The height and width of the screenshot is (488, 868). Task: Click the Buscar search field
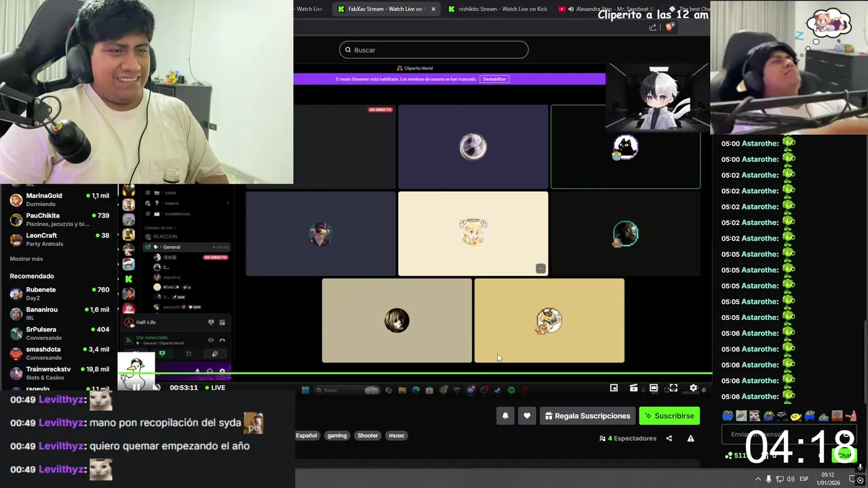pos(433,49)
